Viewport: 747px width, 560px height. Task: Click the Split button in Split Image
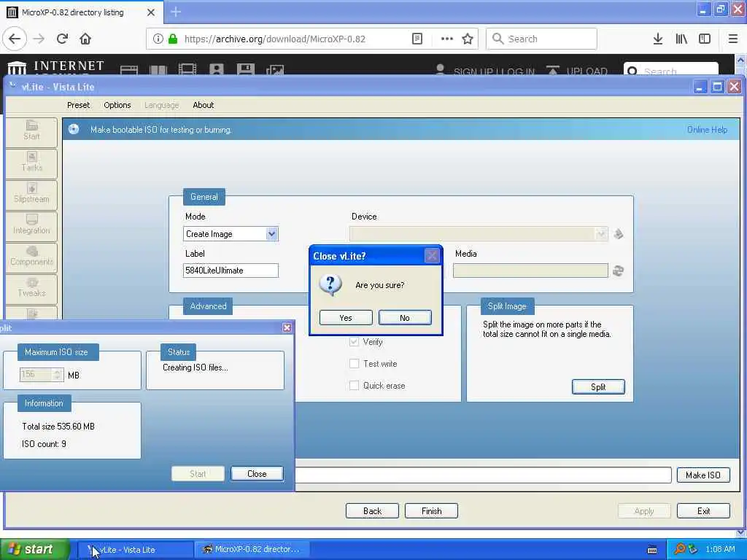598,386
